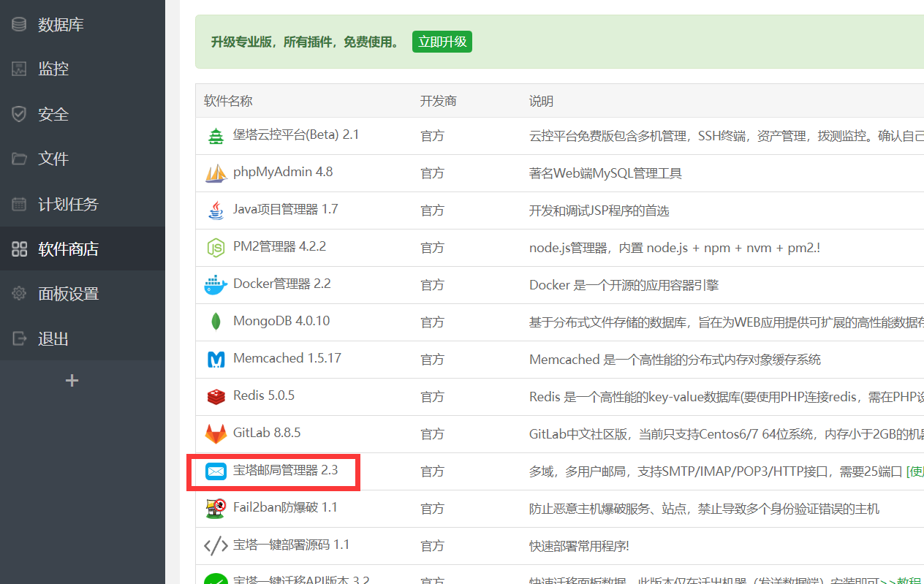The height and width of the screenshot is (584, 924).
Task: Click the Redis stack icon
Action: tap(216, 397)
